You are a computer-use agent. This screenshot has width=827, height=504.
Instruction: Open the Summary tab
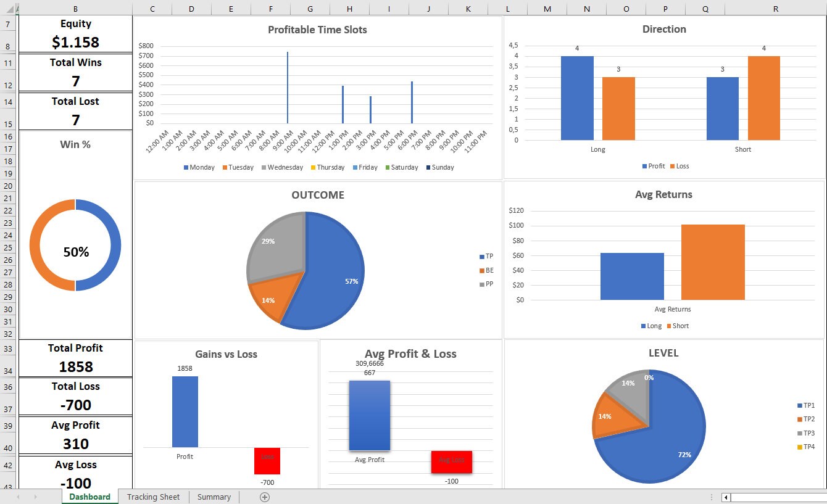coord(214,497)
